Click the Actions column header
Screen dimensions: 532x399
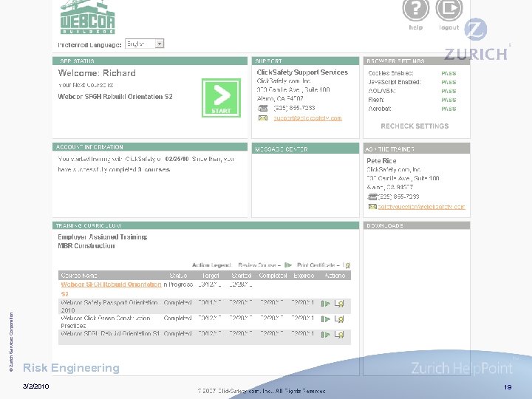[x=335, y=276]
